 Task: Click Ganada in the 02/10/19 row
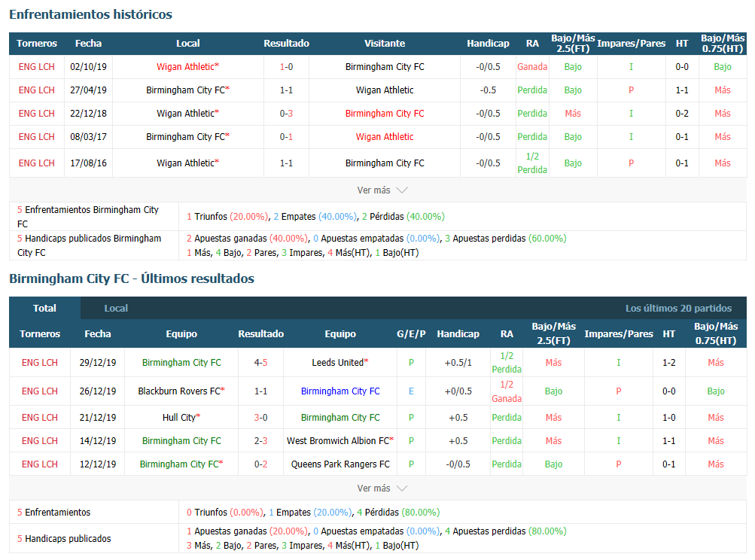(532, 67)
